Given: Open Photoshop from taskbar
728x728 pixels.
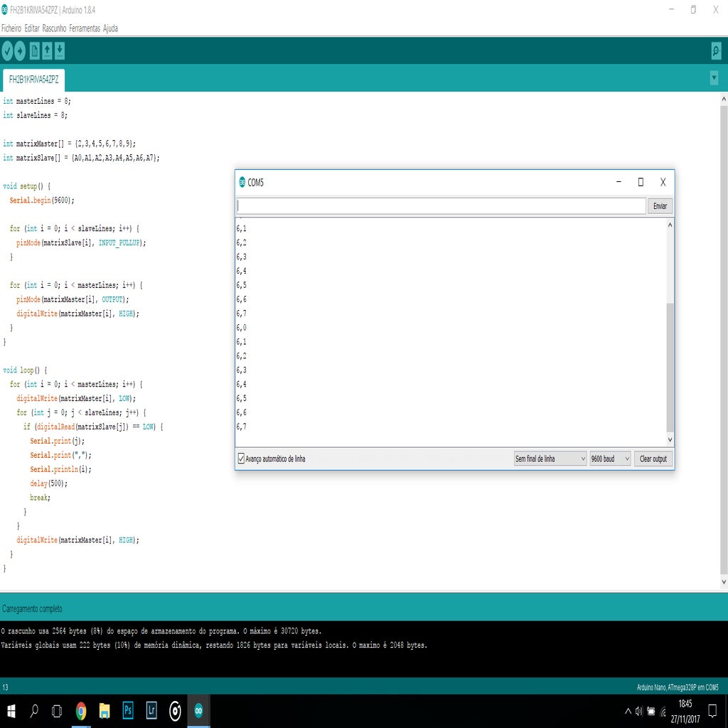Looking at the screenshot, I should (128, 711).
